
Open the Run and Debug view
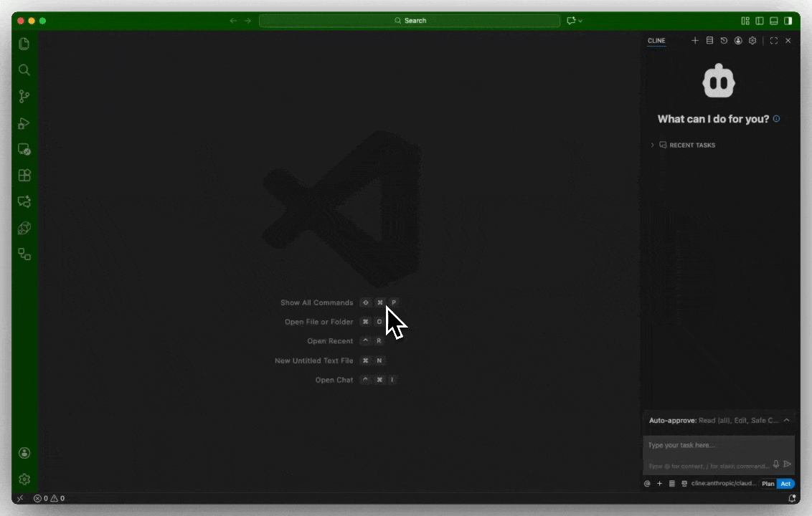pos(24,123)
